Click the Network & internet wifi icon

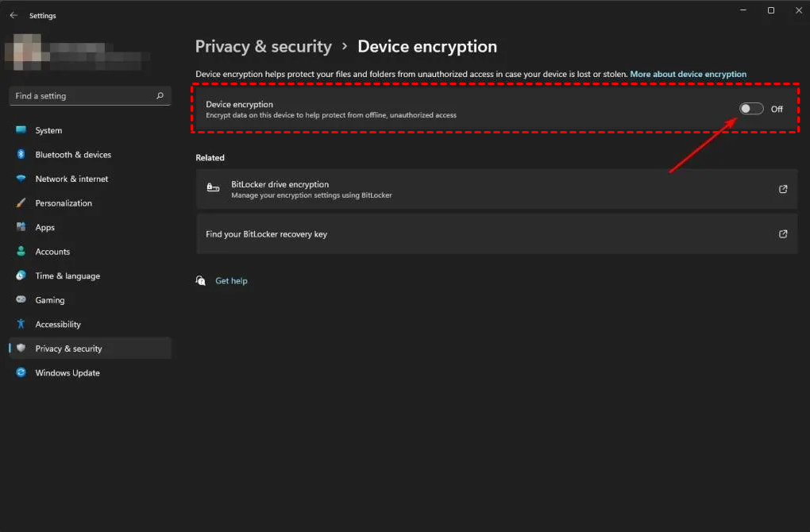click(21, 179)
